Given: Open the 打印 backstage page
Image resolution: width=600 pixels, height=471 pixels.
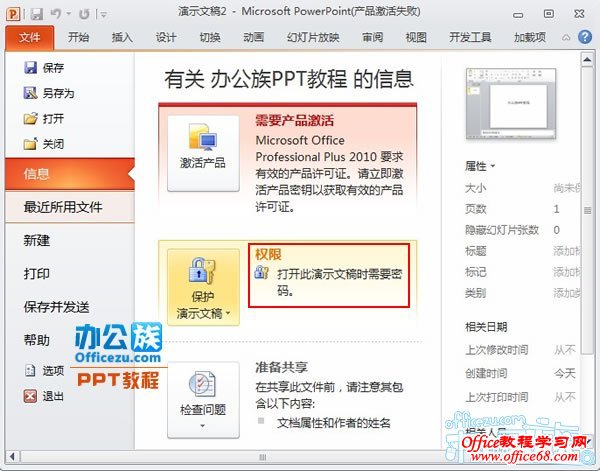Looking at the screenshot, I should coord(37,274).
